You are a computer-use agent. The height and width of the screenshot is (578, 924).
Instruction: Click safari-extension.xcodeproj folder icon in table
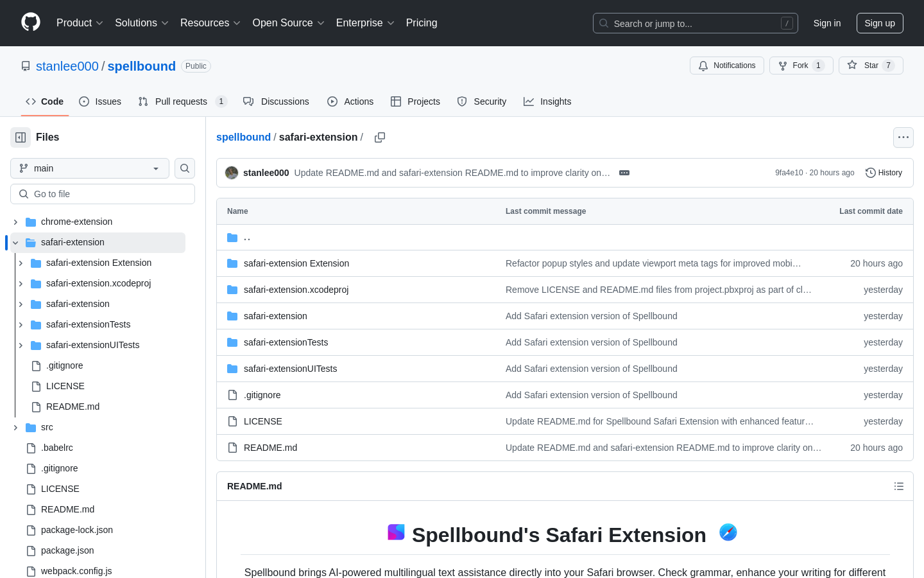[232, 290]
